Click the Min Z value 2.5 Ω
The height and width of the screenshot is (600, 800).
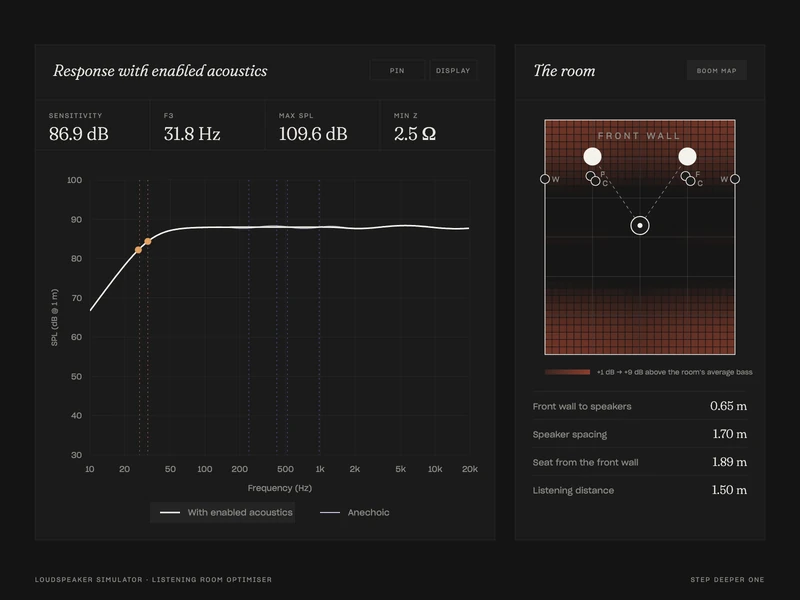[x=415, y=134]
